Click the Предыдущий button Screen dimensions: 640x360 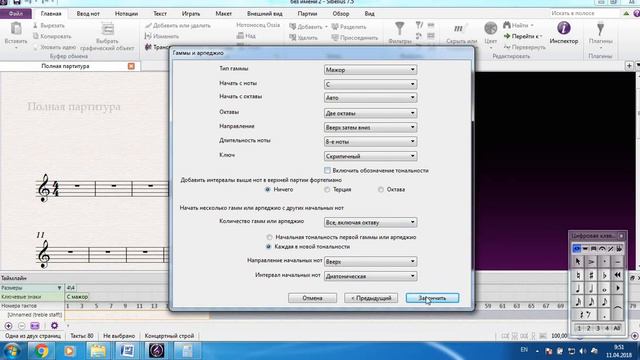tap(371, 298)
